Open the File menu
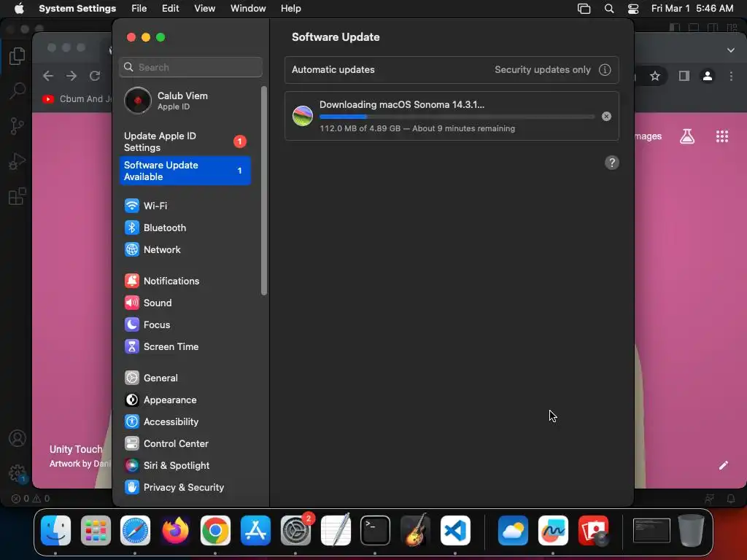Viewport: 747px width, 560px height. 139,9
